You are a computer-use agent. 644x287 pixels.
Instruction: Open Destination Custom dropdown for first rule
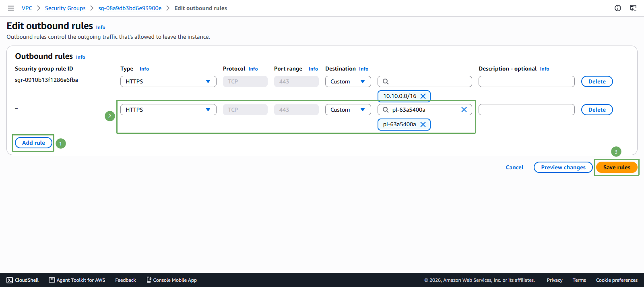(x=348, y=81)
